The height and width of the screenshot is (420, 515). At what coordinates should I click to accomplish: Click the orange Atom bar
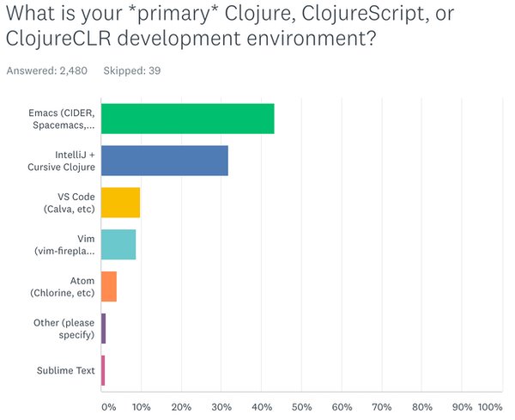coord(109,287)
